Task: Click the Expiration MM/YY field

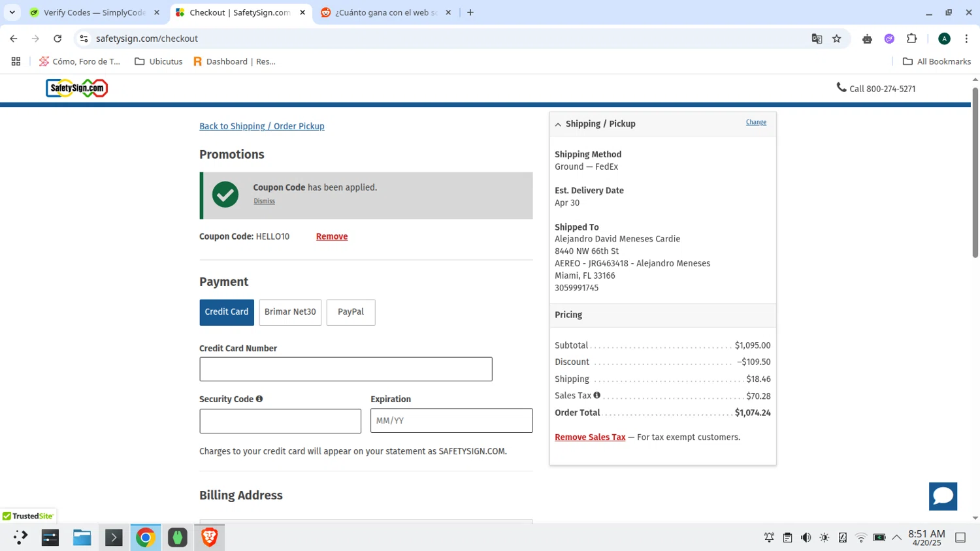Action: click(451, 420)
